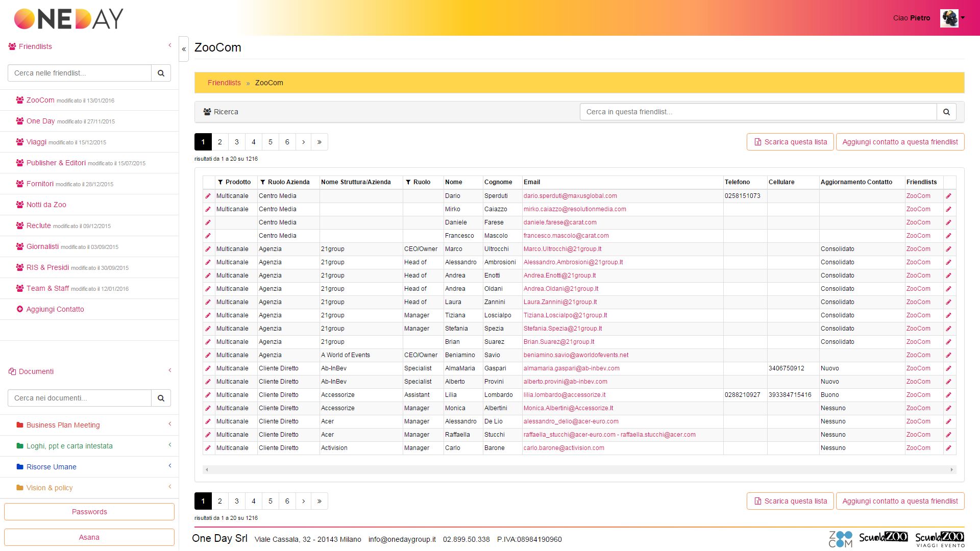Click info@onedaygroup.it in footer
Image resolution: width=980 pixels, height=551 pixels.
pos(402,539)
